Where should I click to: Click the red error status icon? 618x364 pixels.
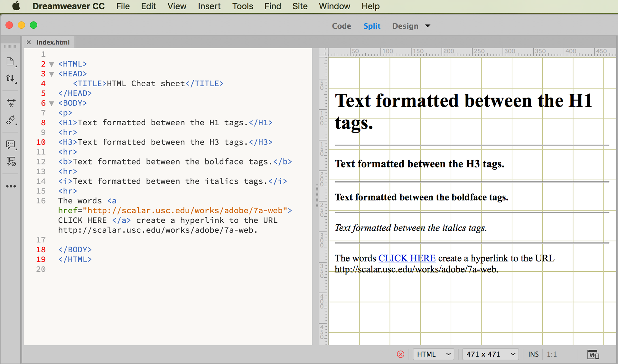click(x=400, y=354)
